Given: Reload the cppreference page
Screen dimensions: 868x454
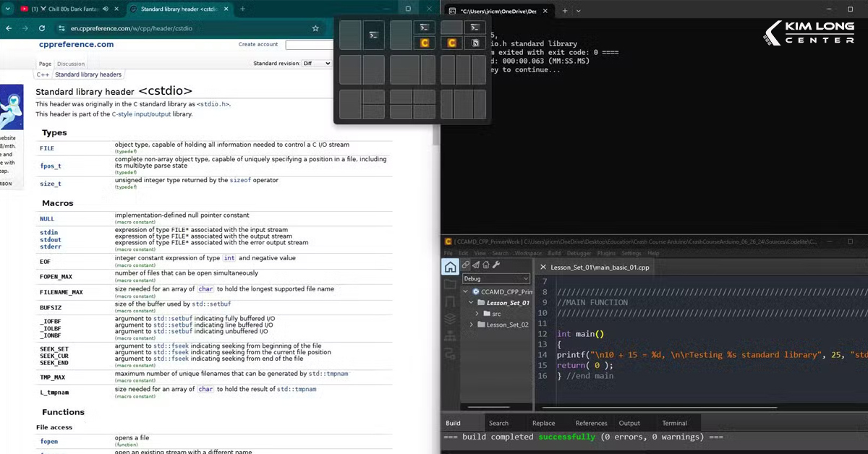Looking at the screenshot, I should 42,28.
